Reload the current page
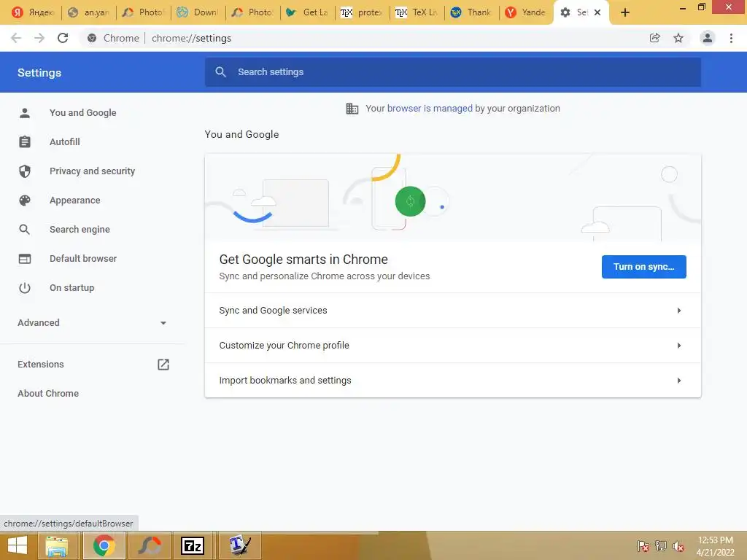The width and height of the screenshot is (747, 560). [x=63, y=38]
